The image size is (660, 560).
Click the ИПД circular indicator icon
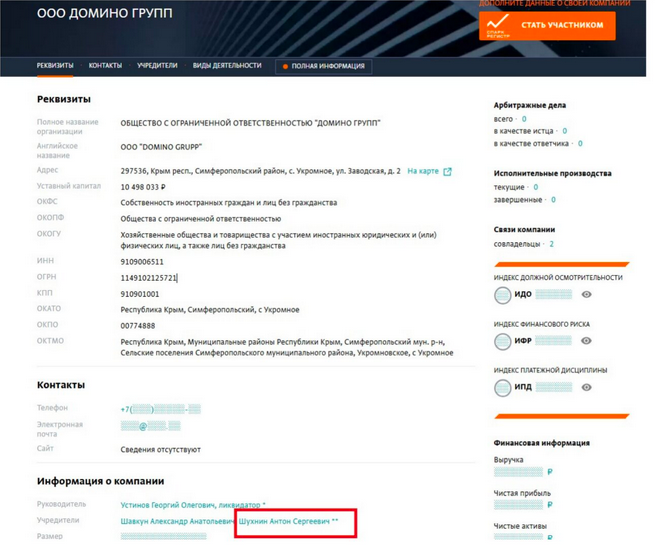point(502,387)
